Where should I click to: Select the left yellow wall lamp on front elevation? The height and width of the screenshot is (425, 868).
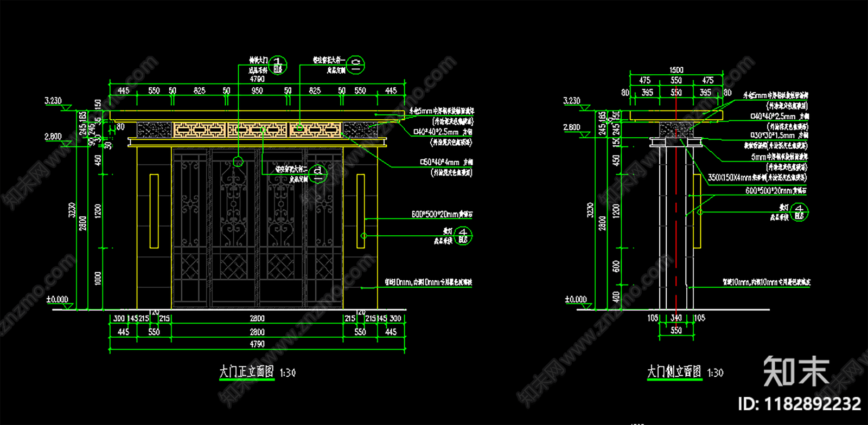click(154, 211)
